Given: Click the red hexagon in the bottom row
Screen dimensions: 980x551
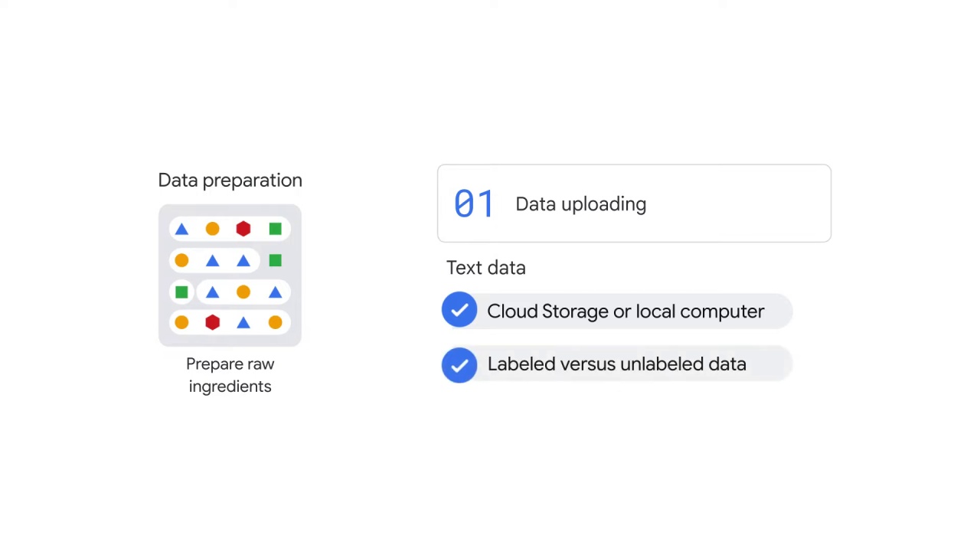Looking at the screenshot, I should coord(212,323).
